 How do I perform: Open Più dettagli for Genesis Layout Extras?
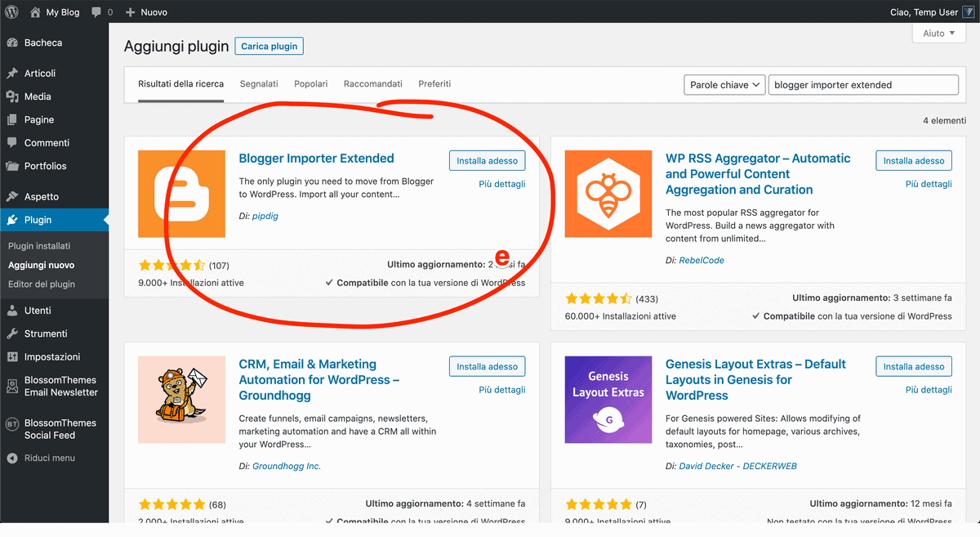[x=929, y=390]
